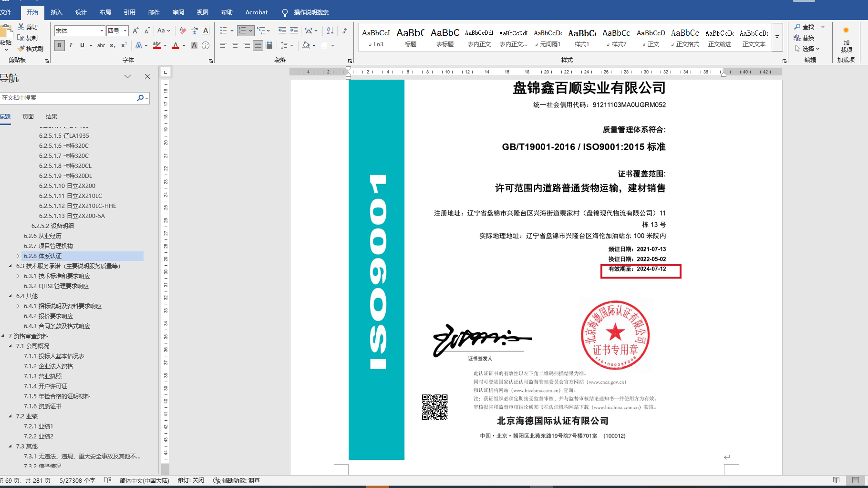Open 加载项 add-ins button
Viewport: 868px width, 488px height.
click(846, 39)
